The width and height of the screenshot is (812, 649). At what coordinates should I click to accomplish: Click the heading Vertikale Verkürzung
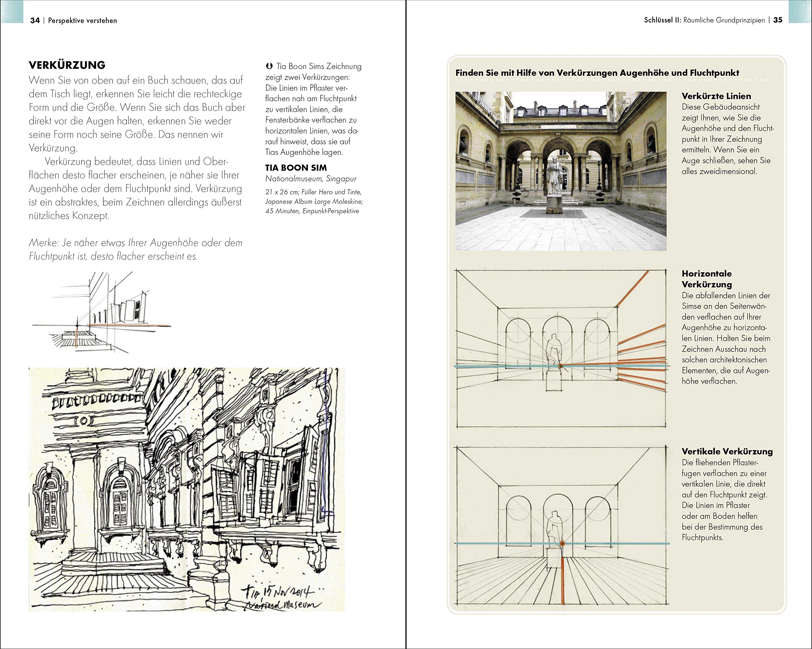coord(727,451)
